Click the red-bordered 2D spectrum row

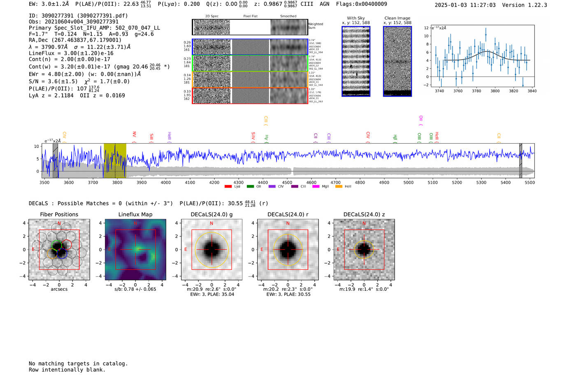click(x=250, y=95)
